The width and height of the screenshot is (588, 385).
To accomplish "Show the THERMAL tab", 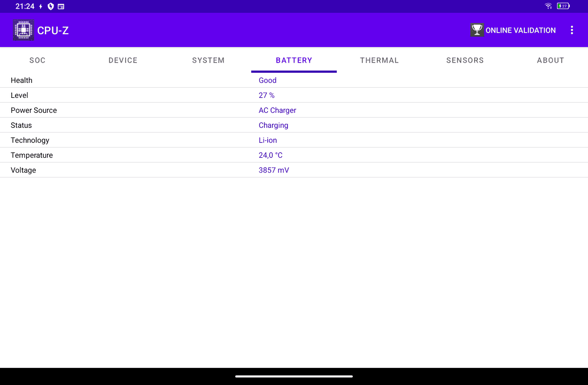I will pos(380,60).
